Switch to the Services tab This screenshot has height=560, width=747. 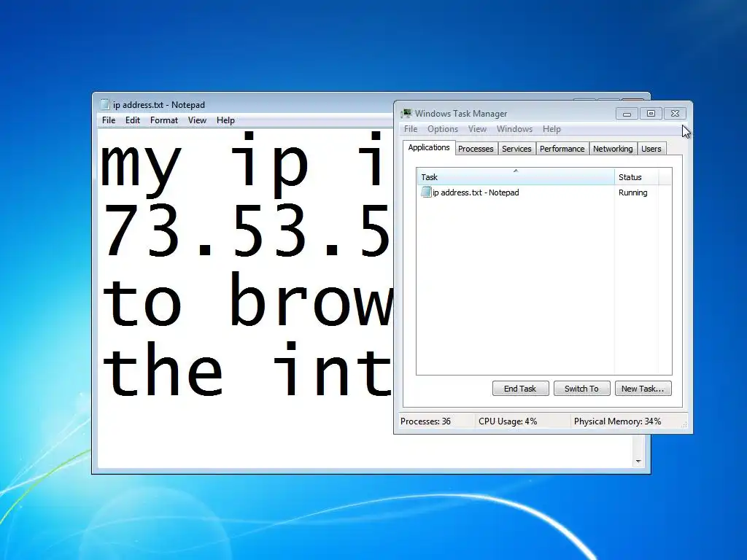click(516, 149)
